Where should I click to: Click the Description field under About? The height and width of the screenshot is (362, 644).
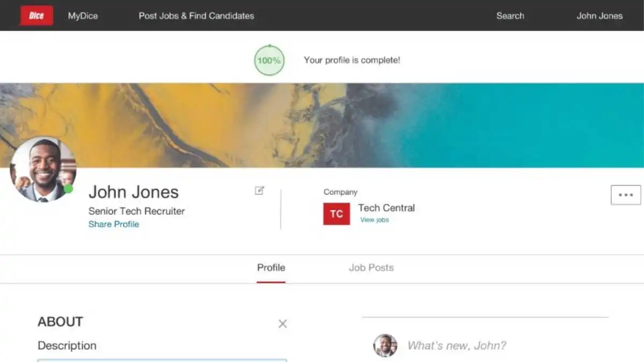coord(161,360)
